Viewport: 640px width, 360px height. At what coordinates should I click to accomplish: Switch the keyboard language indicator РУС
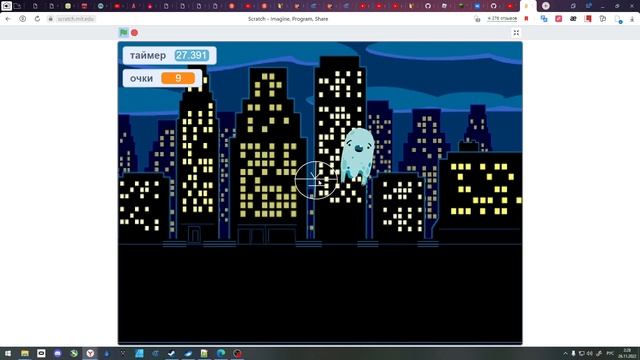tap(610, 353)
